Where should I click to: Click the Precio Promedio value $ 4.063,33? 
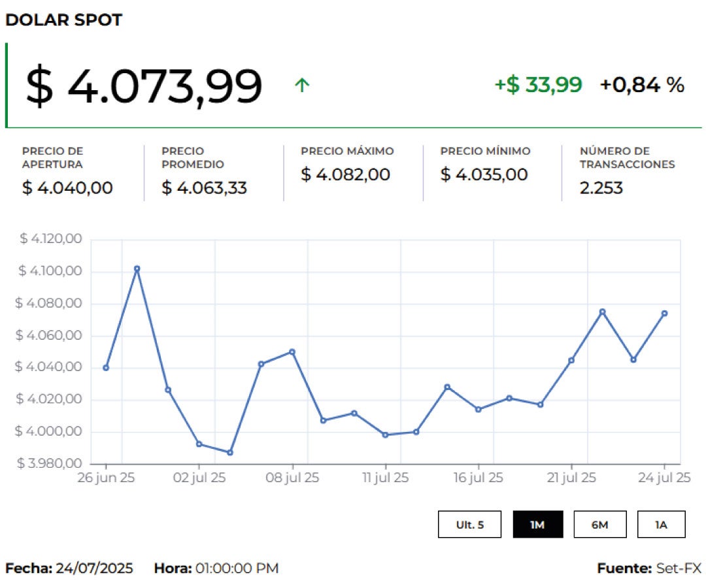204,188
